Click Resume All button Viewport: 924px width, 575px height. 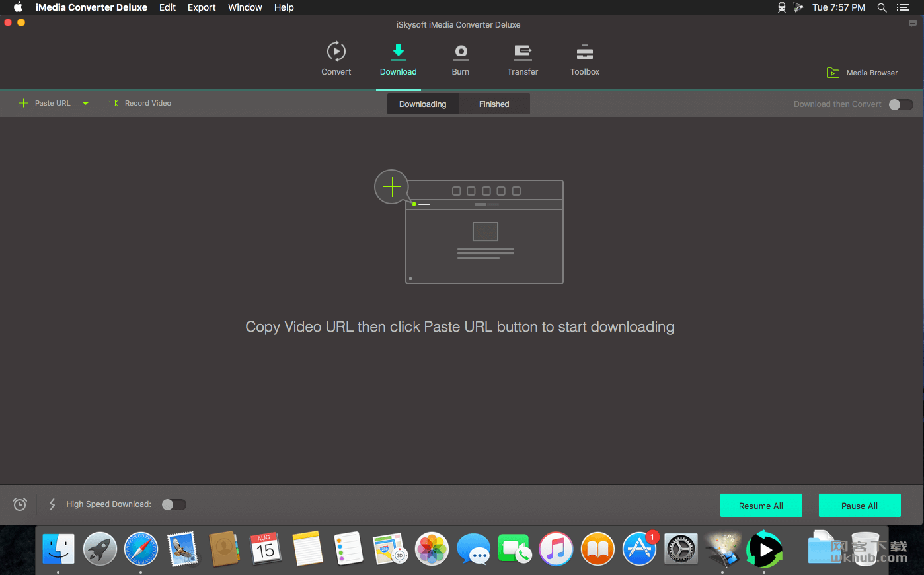coord(761,506)
